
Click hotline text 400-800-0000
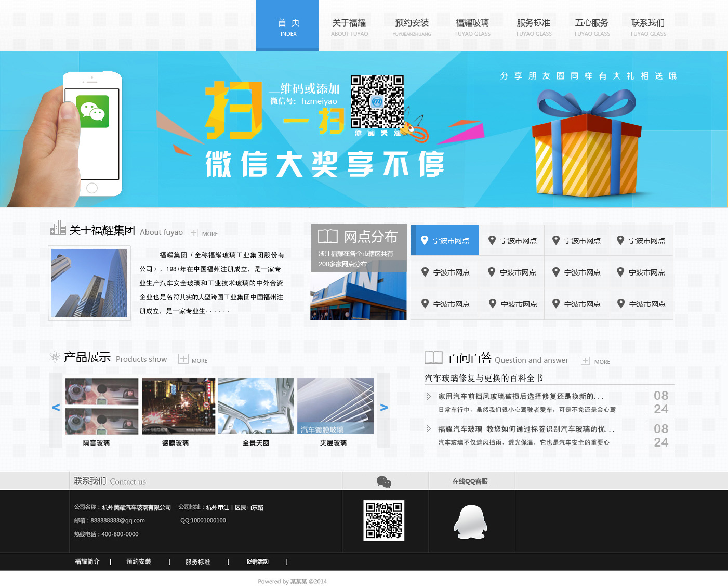point(120,534)
